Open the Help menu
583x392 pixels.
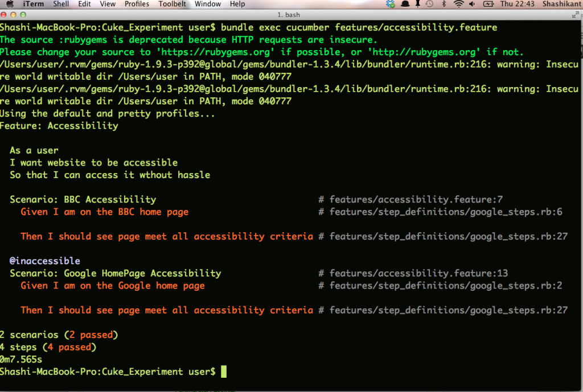[237, 4]
